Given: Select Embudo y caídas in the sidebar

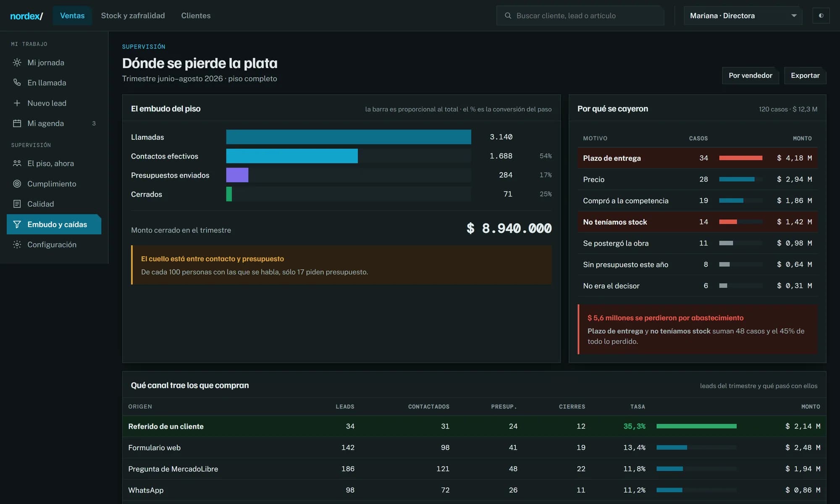Looking at the screenshot, I should [54, 224].
